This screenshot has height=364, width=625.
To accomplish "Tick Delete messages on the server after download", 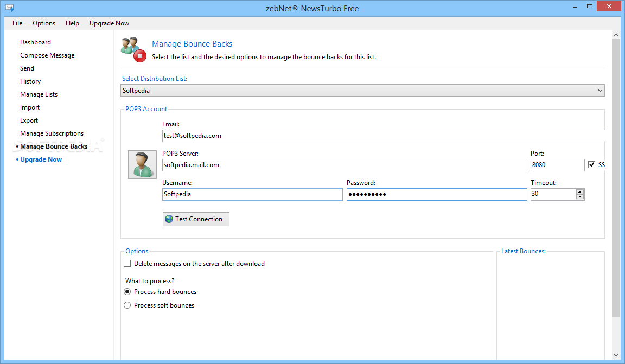I will (127, 264).
